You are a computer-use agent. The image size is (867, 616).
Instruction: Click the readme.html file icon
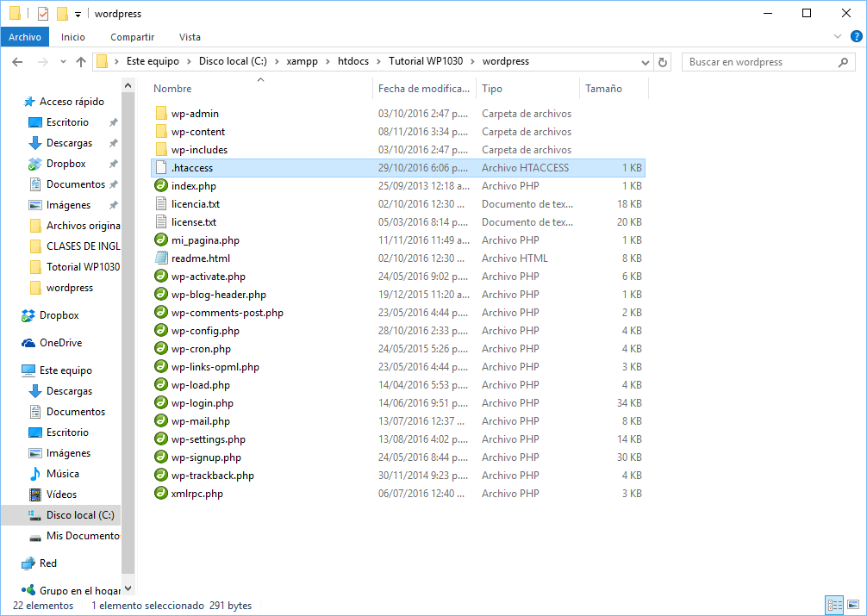point(161,258)
